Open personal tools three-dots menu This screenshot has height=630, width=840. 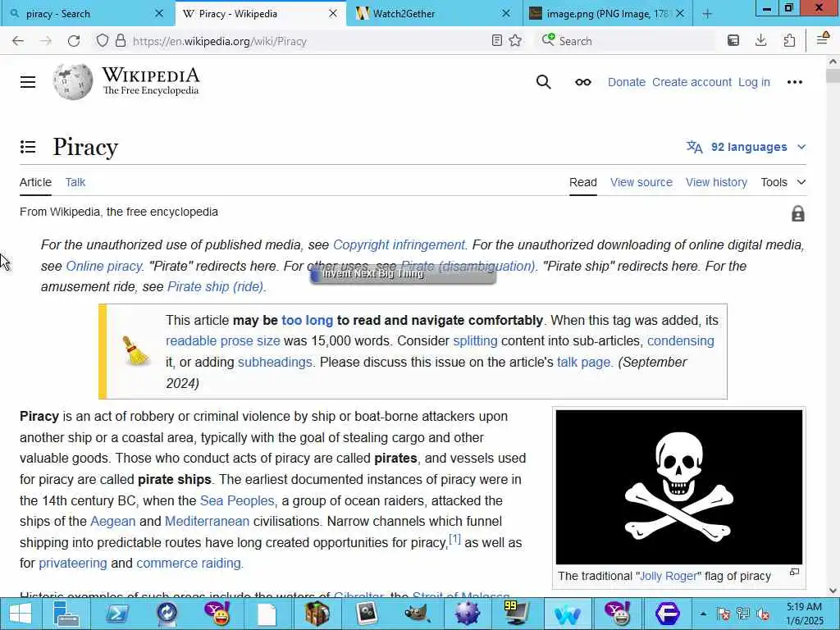794,82
